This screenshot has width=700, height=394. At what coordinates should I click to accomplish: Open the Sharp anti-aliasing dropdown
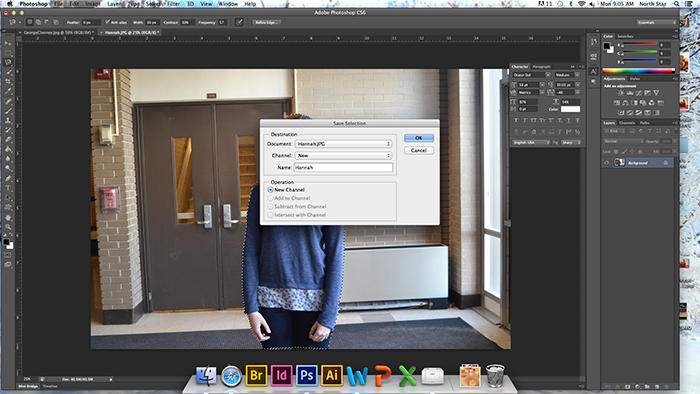[571, 142]
